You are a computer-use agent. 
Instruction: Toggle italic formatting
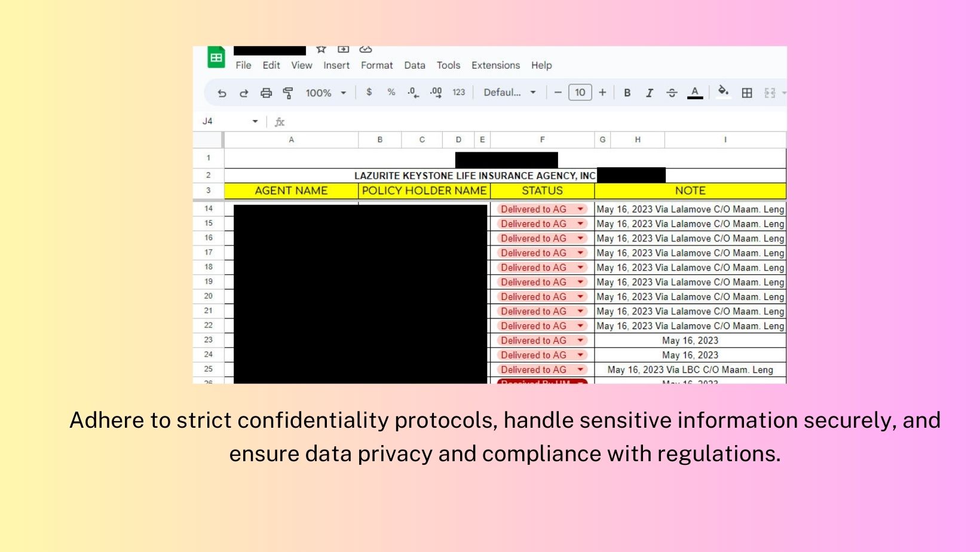pos(650,93)
